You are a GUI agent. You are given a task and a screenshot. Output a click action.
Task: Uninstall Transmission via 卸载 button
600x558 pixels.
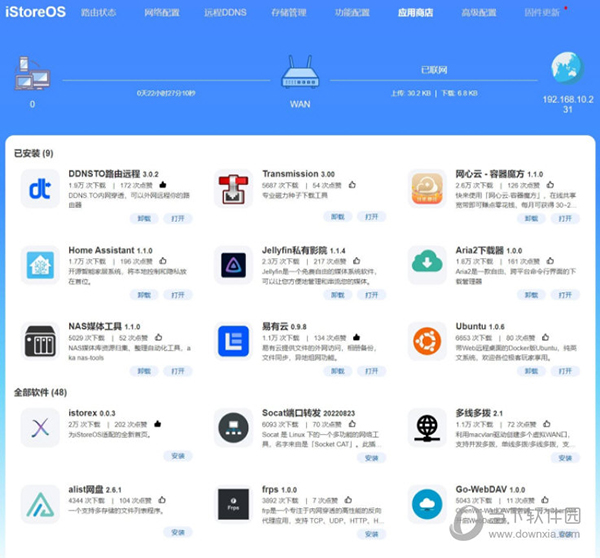tap(338, 217)
